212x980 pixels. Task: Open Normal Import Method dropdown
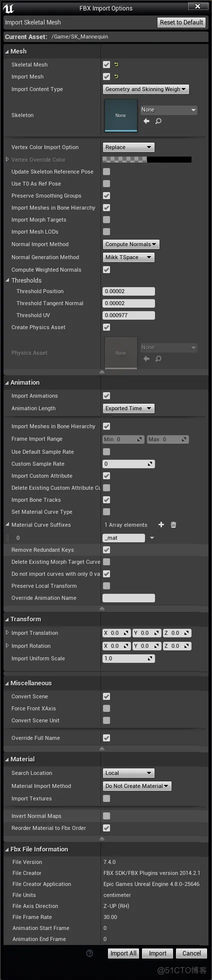pos(131,244)
